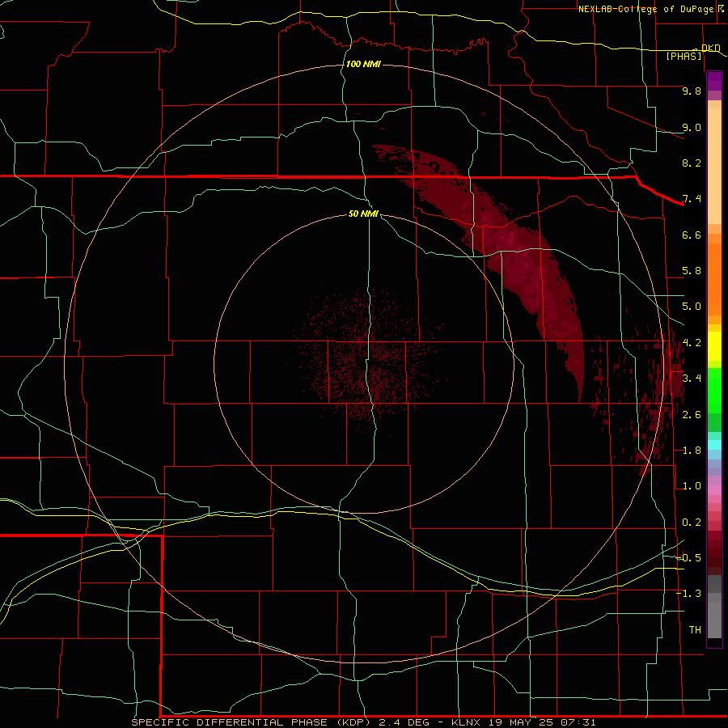Viewport: 728px width, 728px height.
Task: Click the [PHAS] legend header
Action: click(x=684, y=57)
